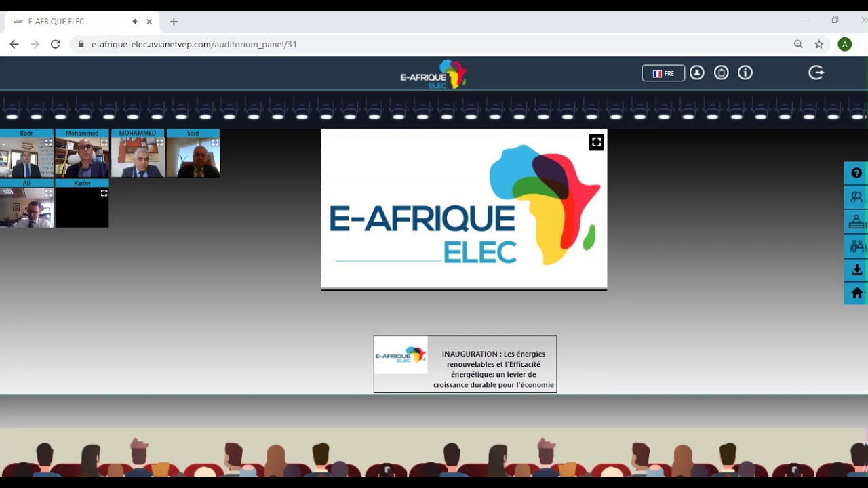
Task: Open the information icon in header
Action: pos(745,73)
